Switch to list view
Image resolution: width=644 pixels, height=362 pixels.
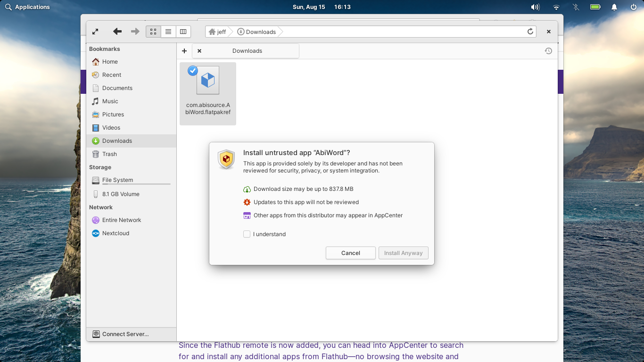pyautogui.click(x=168, y=32)
